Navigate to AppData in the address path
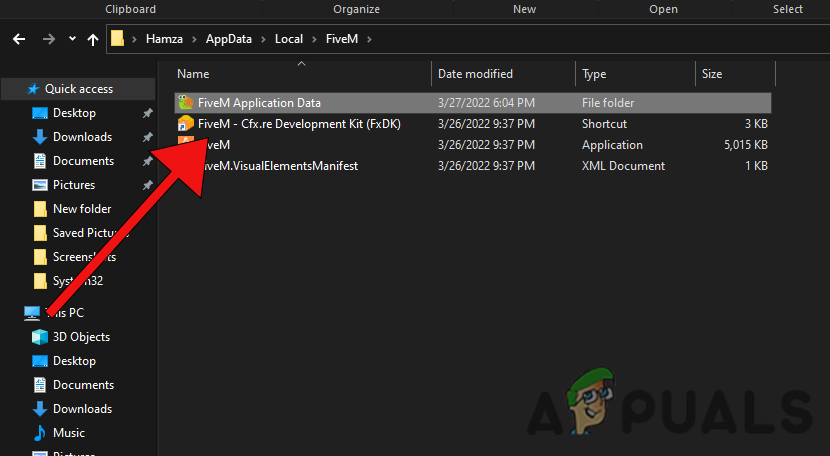This screenshot has width=830, height=456. (229, 39)
